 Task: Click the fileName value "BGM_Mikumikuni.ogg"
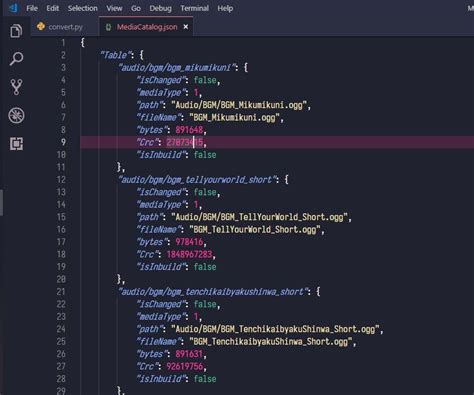point(234,118)
